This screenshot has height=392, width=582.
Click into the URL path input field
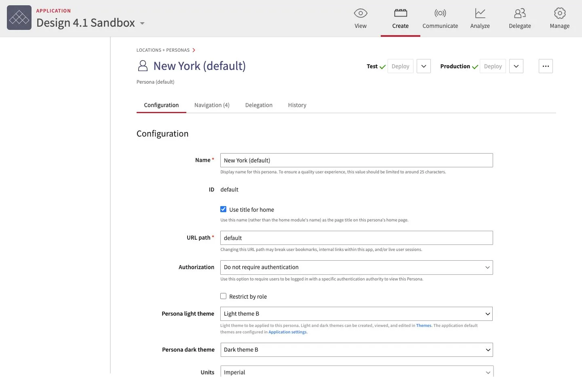(x=356, y=238)
